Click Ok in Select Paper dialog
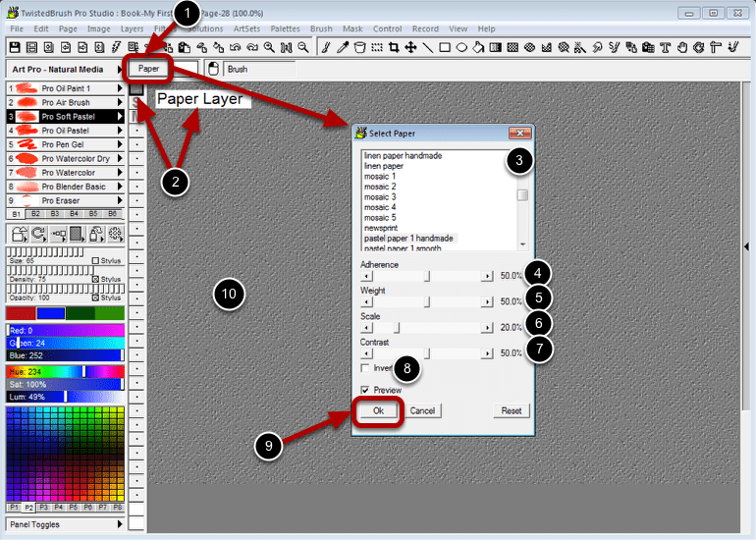756x540 pixels. pos(378,410)
